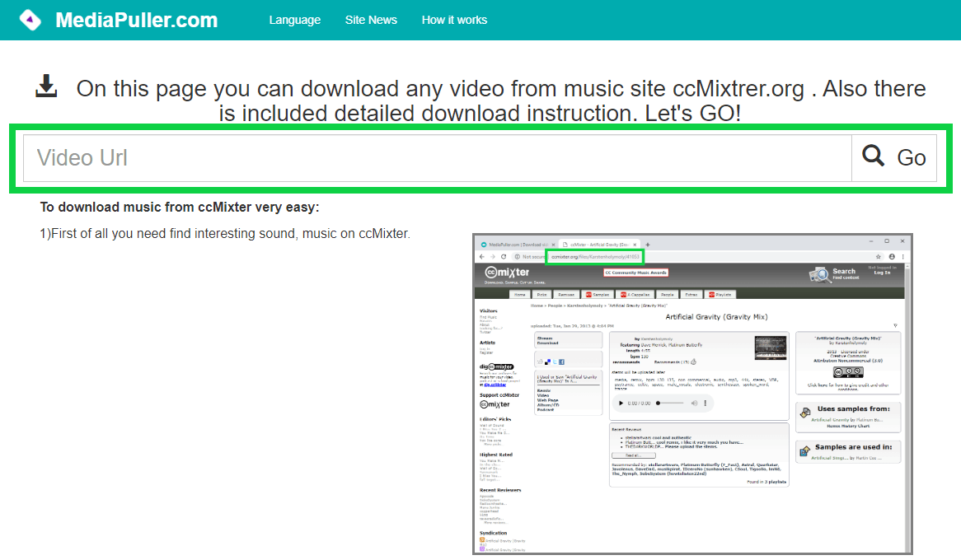The height and width of the screenshot is (560, 961).
Task: Click the Creative Commons license badge
Action: tap(847, 372)
